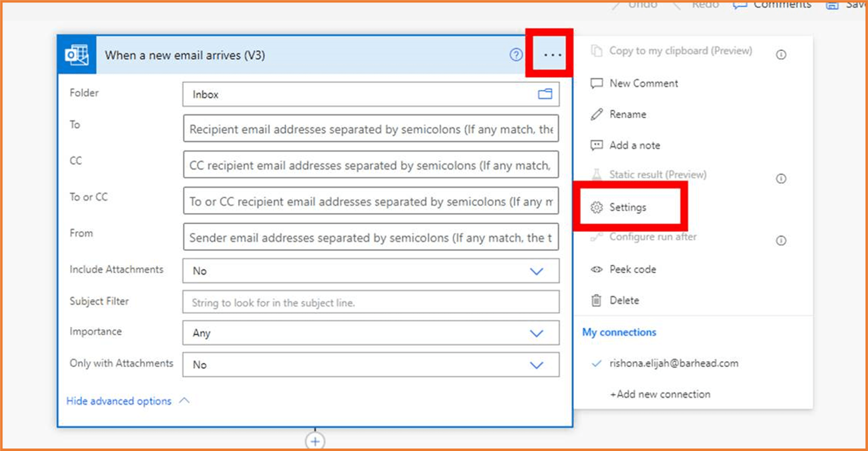This screenshot has width=868, height=451.
Task: Select the Rename pencil icon
Action: (x=597, y=114)
